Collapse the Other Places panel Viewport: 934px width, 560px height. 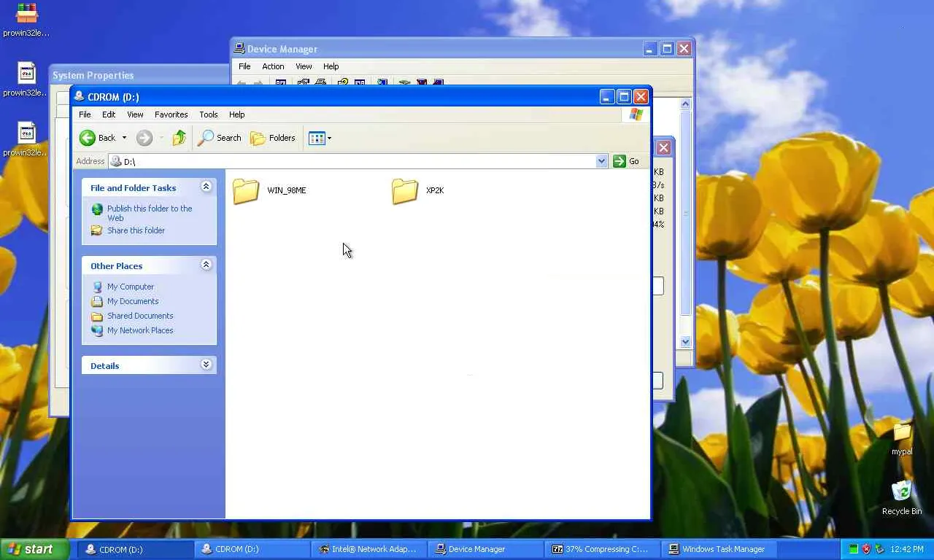coord(206,265)
